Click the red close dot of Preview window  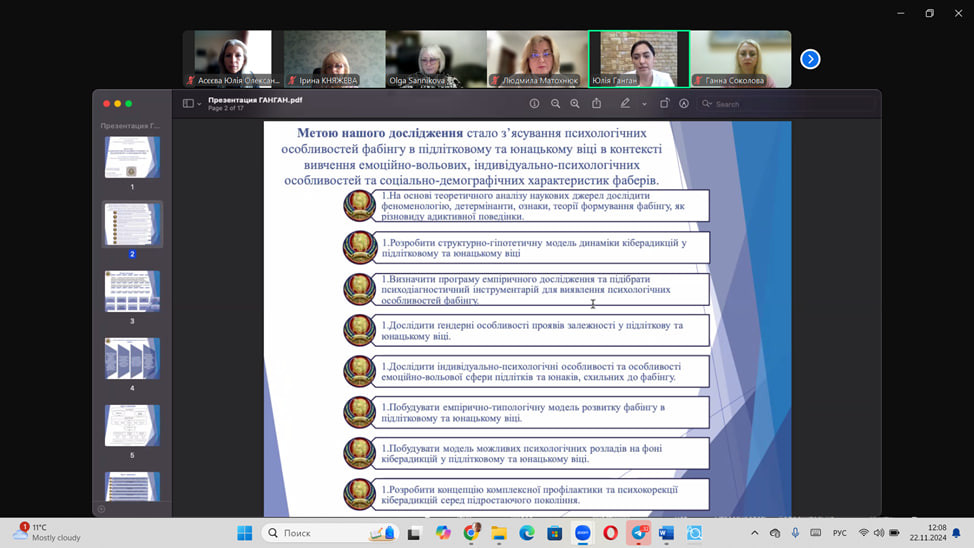(x=107, y=104)
